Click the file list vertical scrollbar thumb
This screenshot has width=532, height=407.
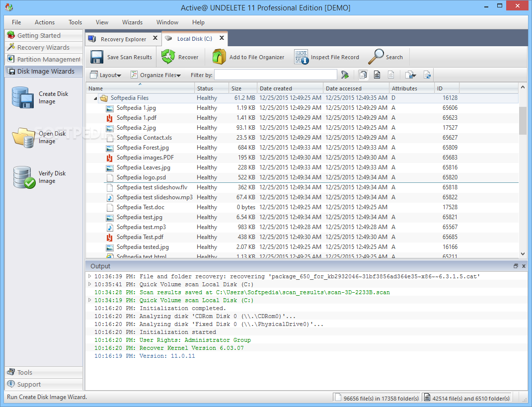tap(523, 120)
